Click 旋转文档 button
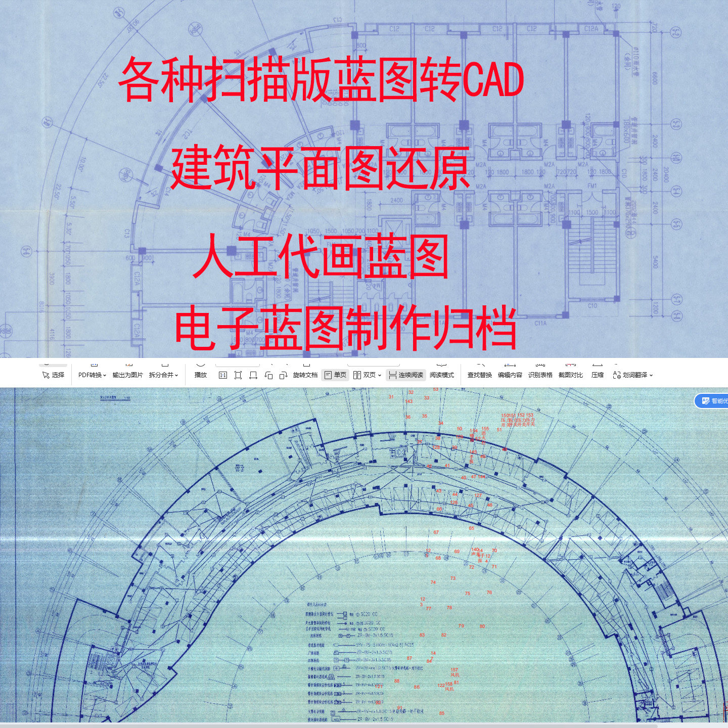The width and height of the screenshot is (728, 728). pyautogui.click(x=305, y=375)
